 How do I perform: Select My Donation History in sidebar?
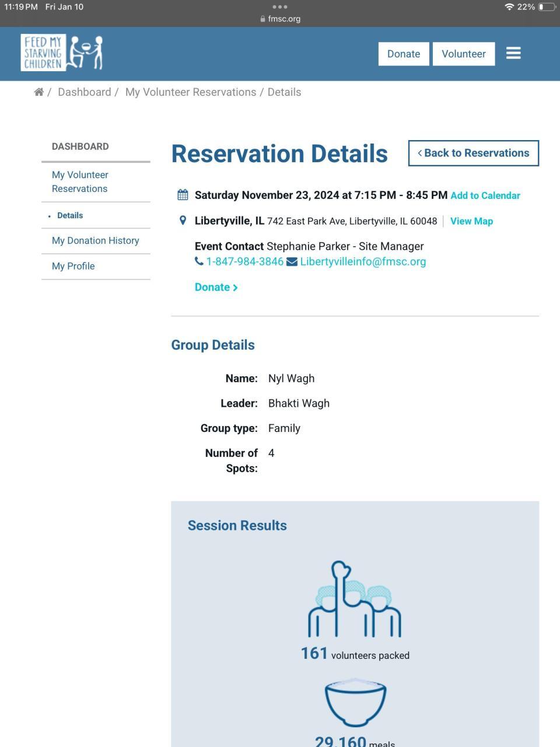pos(95,240)
